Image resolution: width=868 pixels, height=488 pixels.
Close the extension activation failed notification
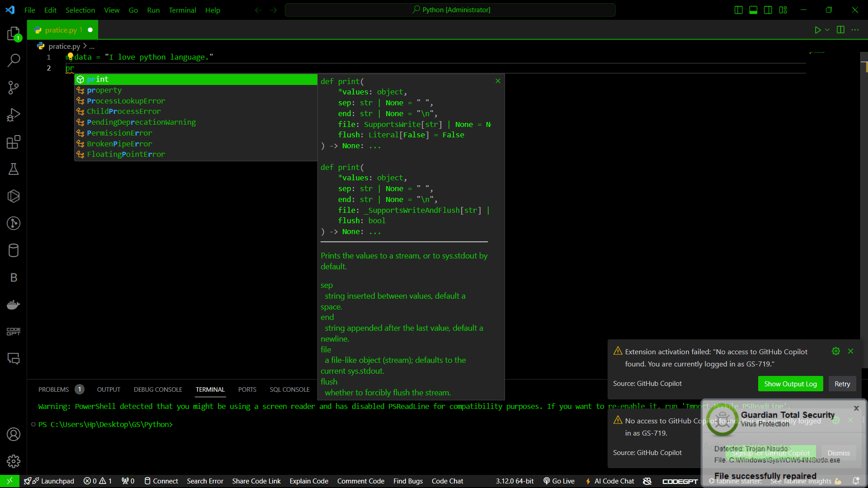850,351
